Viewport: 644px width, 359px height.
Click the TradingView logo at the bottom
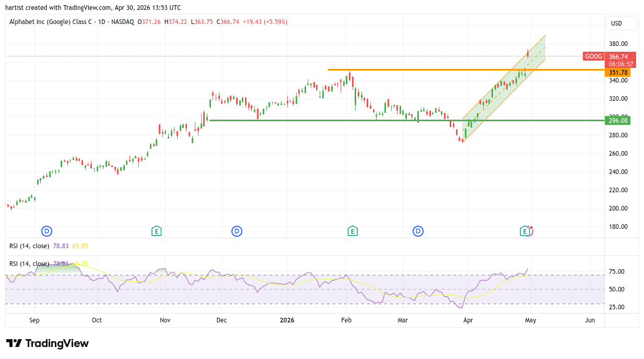pyautogui.click(x=48, y=343)
